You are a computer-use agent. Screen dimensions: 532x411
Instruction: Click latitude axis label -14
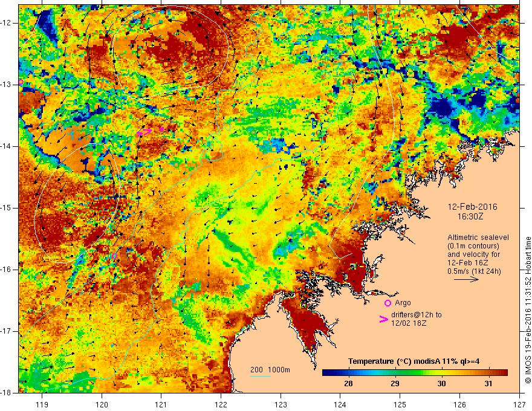(x=6, y=146)
